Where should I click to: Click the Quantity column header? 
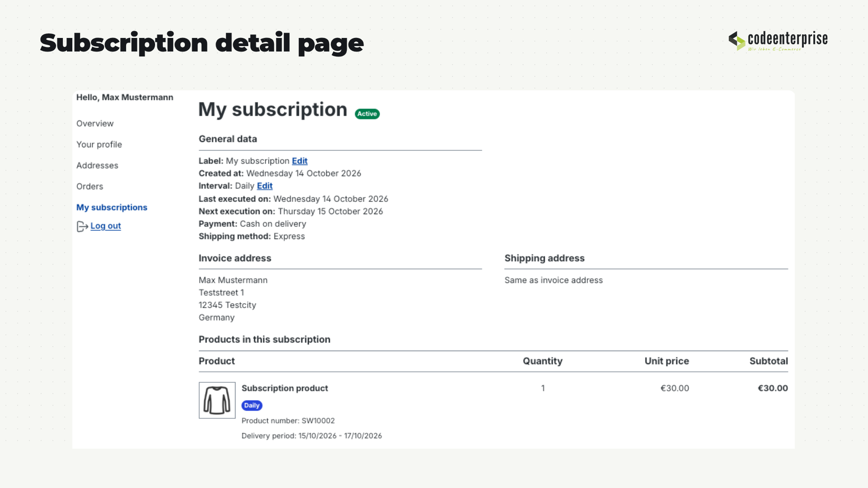pyautogui.click(x=542, y=361)
